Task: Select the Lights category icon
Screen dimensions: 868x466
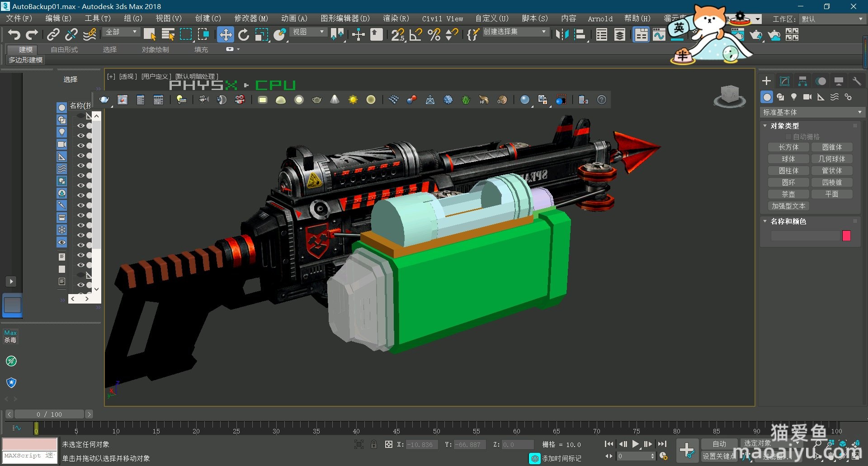Action: point(794,97)
